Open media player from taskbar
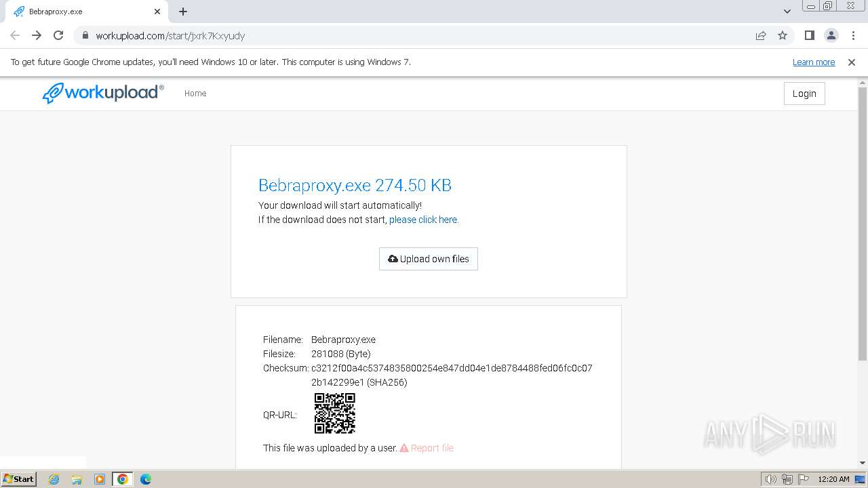This screenshot has height=488, width=868. click(100, 479)
